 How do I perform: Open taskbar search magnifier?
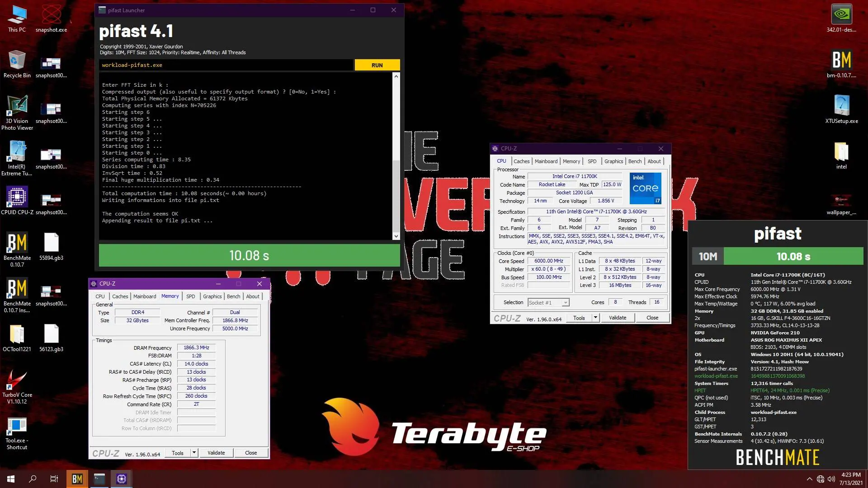click(x=33, y=479)
